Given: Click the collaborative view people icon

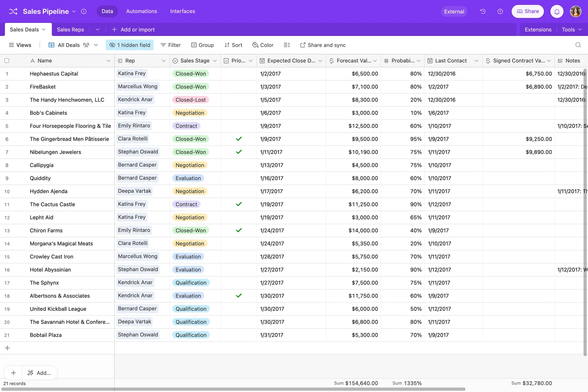Looking at the screenshot, I should point(86,45).
